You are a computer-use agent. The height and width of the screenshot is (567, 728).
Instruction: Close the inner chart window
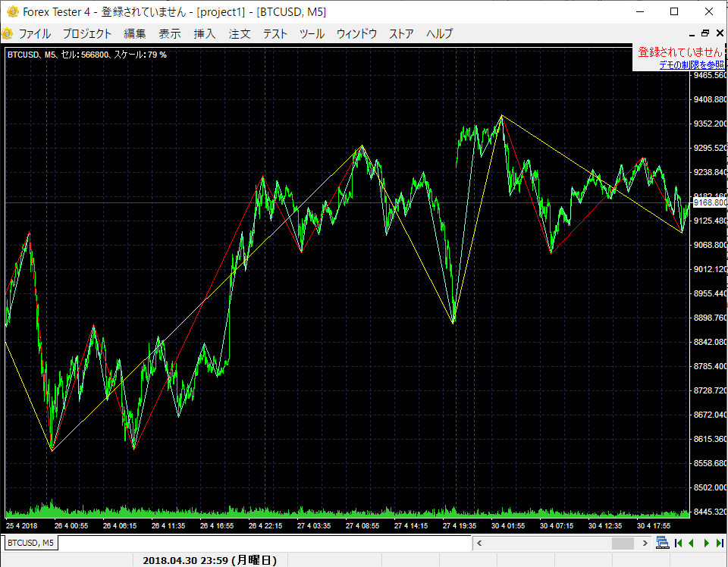[720, 33]
